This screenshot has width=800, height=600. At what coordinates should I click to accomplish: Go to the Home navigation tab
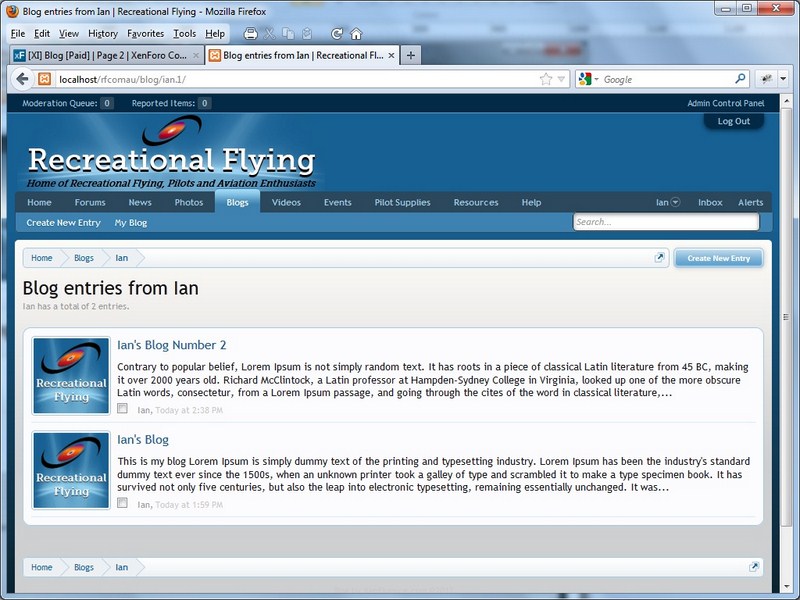tap(39, 203)
